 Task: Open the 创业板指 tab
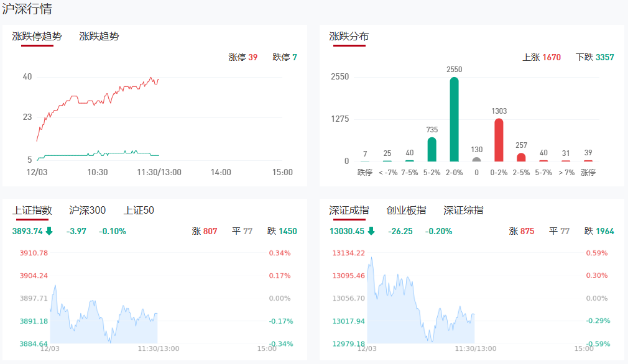(x=406, y=211)
